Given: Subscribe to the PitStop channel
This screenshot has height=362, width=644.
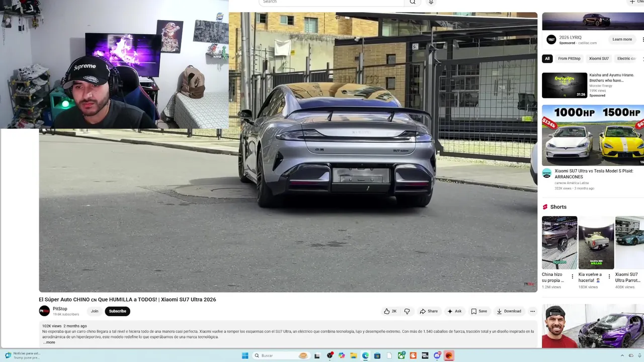Looking at the screenshot, I should point(118,311).
